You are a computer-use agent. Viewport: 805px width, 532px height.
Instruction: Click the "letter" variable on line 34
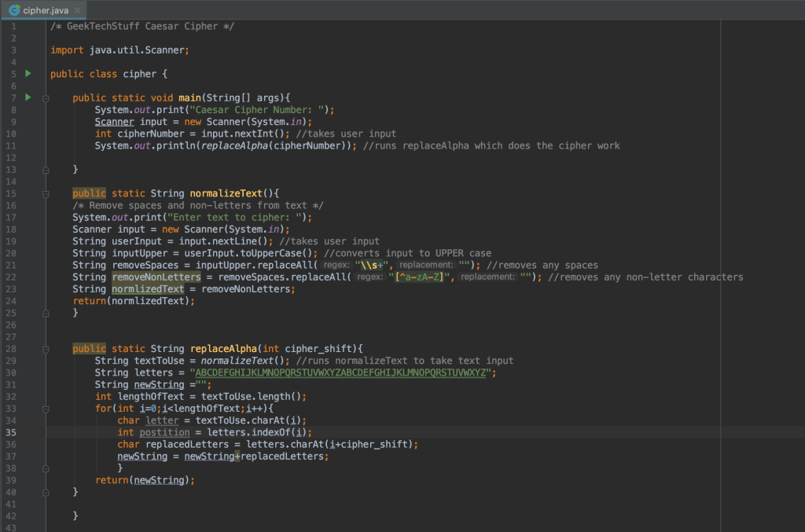coord(162,420)
